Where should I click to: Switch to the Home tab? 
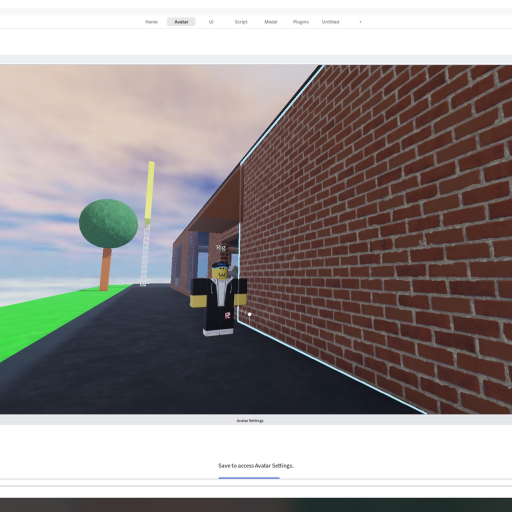[x=151, y=22]
